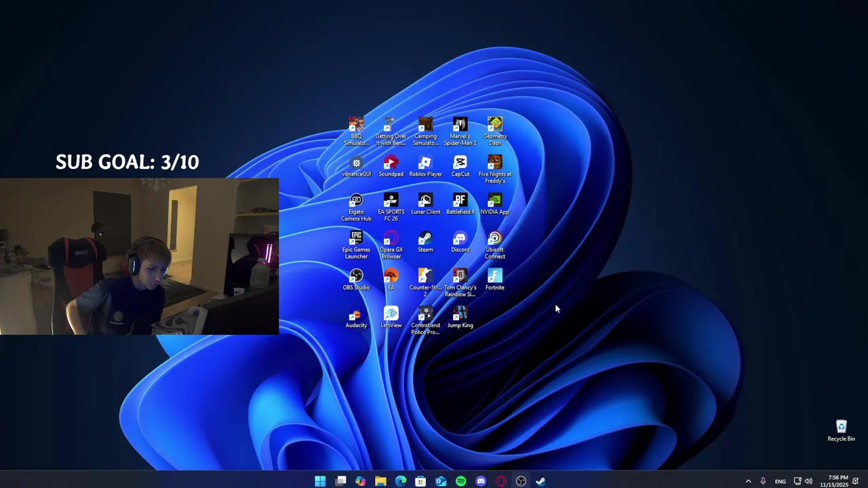Open Marvel's Spider-Man 2 desktop shortcut

460,131
